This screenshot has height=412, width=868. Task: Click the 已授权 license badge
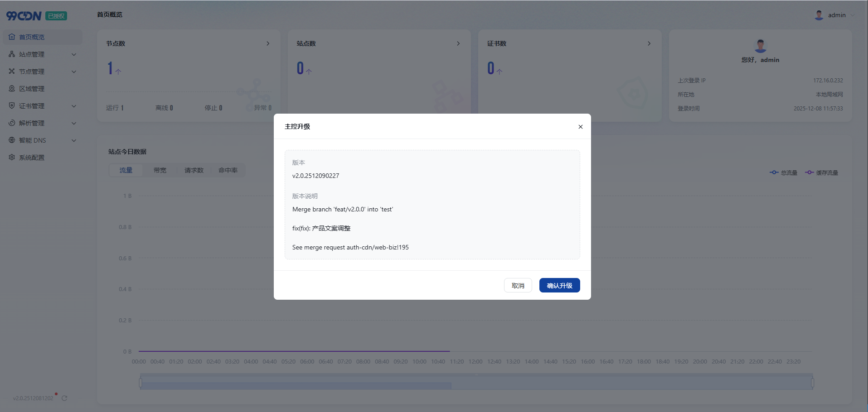pos(56,16)
